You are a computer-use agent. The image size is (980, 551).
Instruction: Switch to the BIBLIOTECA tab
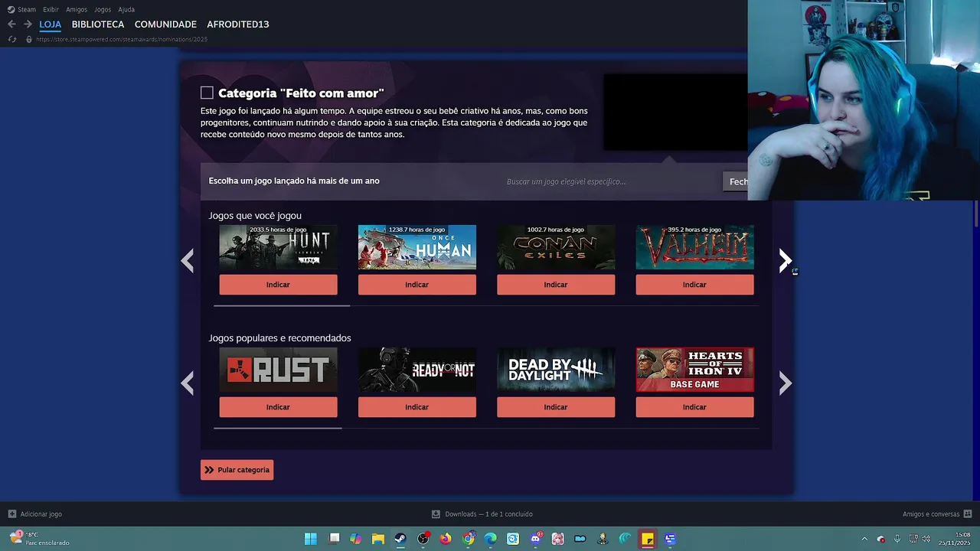coord(98,24)
